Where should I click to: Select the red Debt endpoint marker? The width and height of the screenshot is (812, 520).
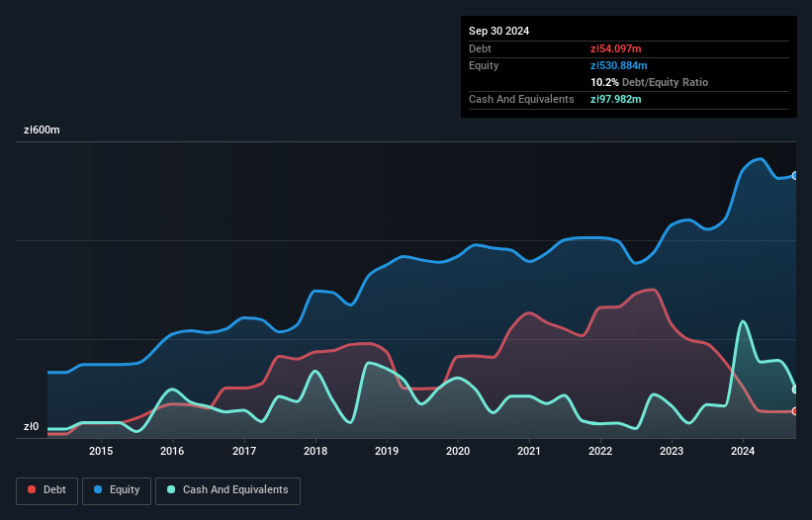[x=795, y=411]
